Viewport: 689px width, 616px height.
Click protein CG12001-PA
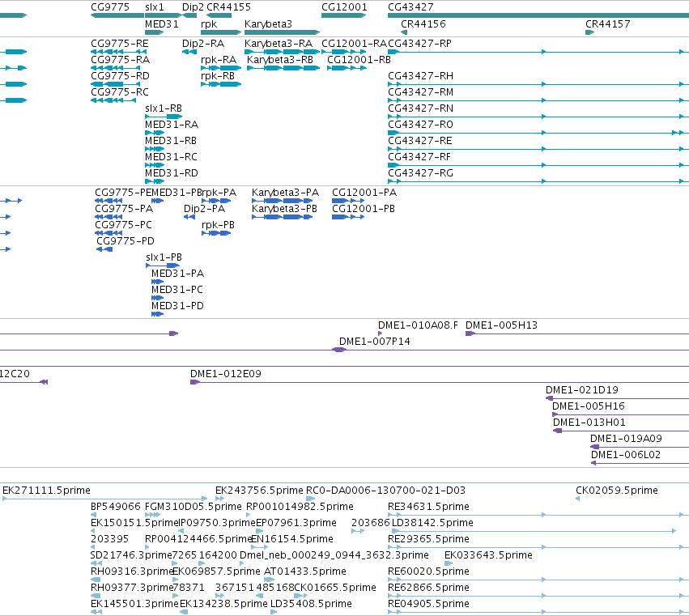click(348, 201)
